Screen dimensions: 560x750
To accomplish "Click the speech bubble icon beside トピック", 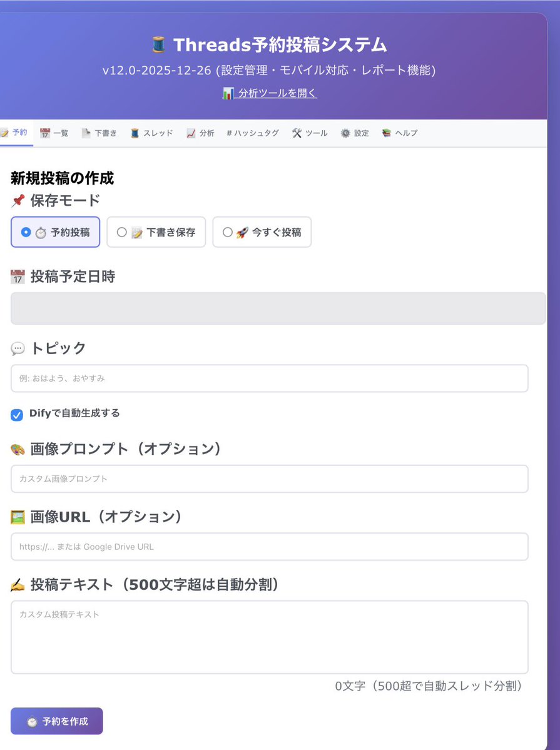I will (18, 348).
